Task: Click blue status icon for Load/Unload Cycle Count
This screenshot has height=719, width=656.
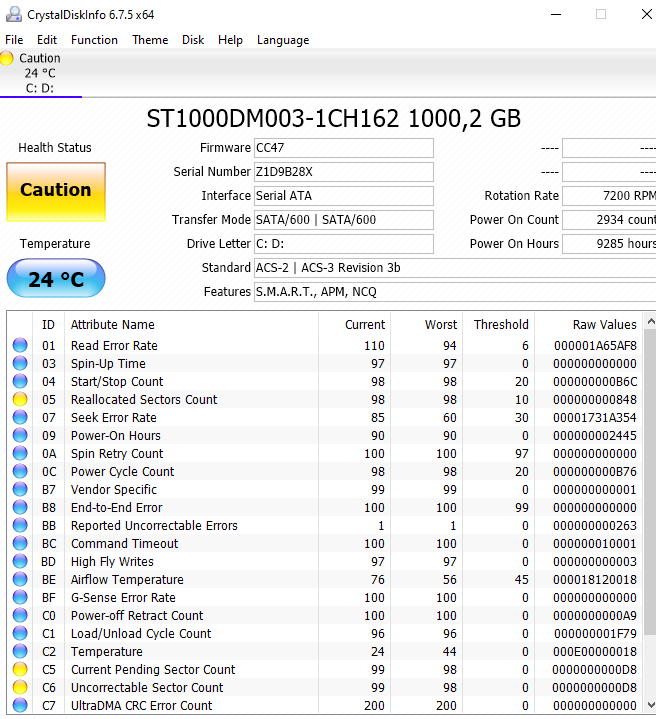Action: click(20, 633)
